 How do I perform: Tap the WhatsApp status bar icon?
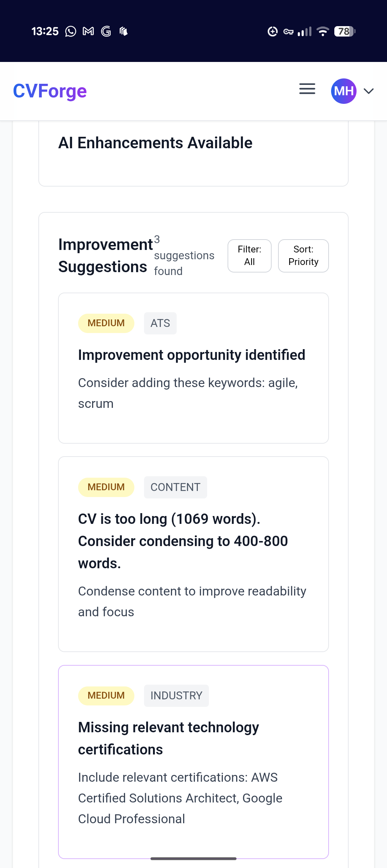point(71,32)
